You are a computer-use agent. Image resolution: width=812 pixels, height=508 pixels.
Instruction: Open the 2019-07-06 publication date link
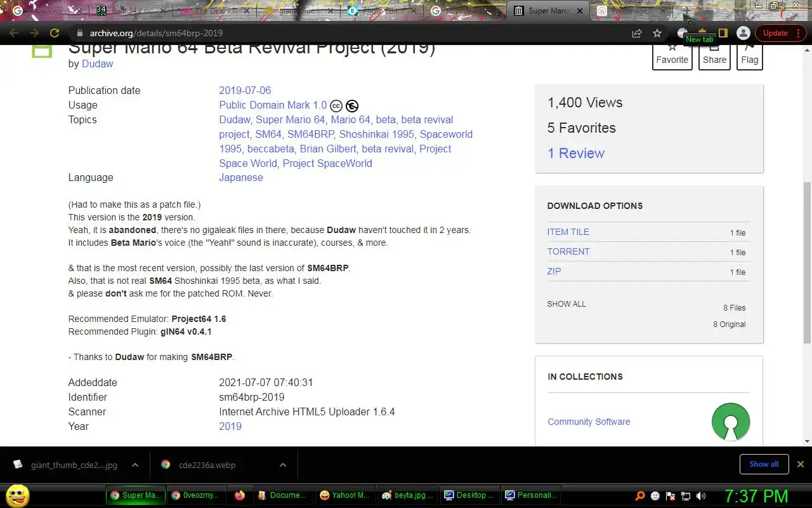click(x=245, y=90)
